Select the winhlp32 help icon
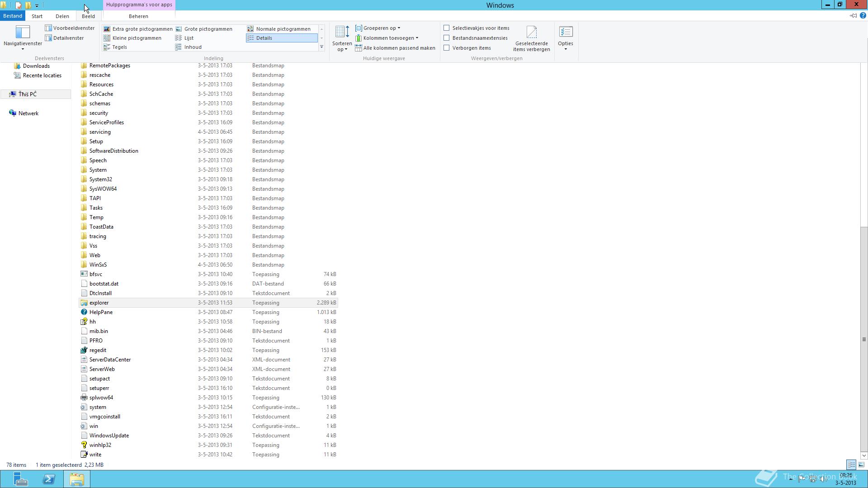Screen dimensions: 868x488 [84, 445]
